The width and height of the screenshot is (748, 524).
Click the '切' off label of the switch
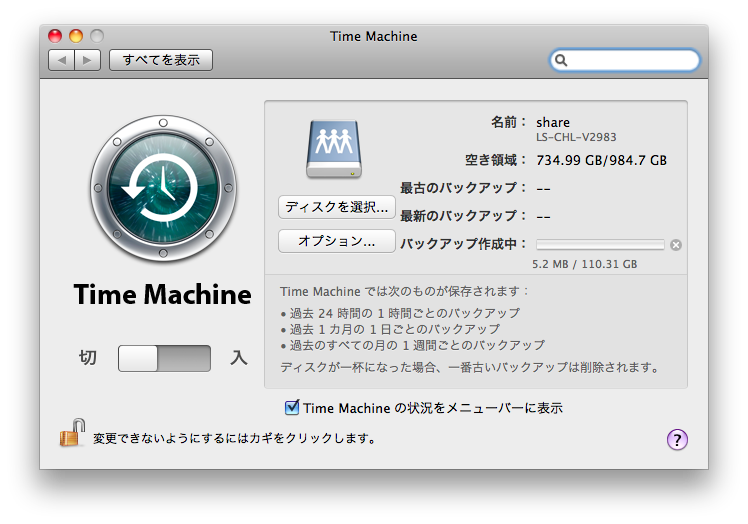(x=88, y=357)
